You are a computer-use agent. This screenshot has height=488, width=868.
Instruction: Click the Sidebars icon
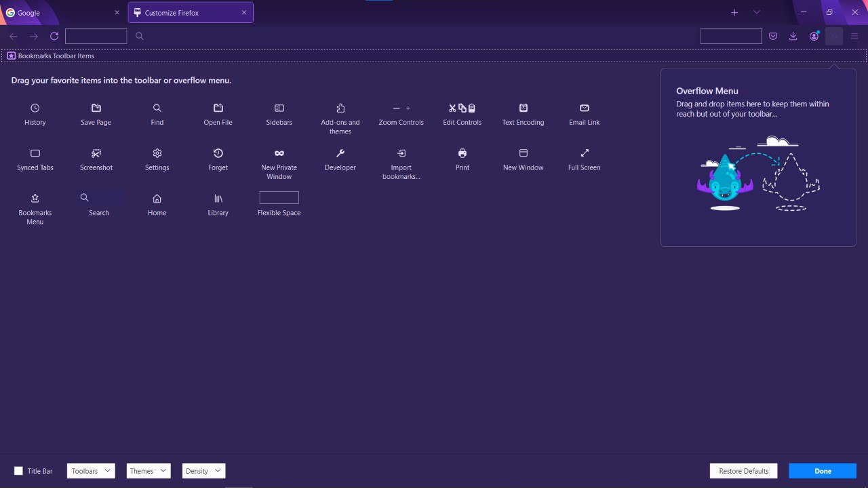[x=279, y=108]
